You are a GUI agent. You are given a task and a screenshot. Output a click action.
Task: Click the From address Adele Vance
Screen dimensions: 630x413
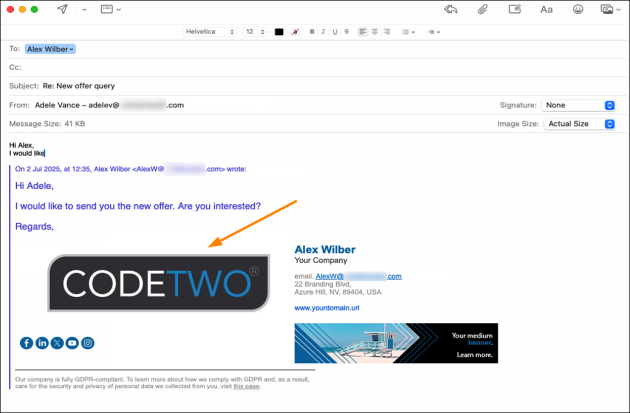click(x=109, y=105)
